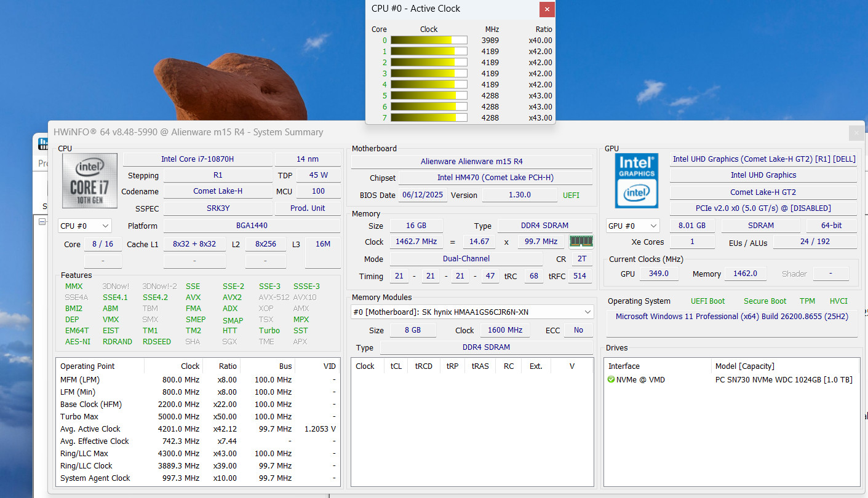This screenshot has height=498, width=868.
Task: Open the CPU #0 selector dropdown
Action: tap(85, 226)
